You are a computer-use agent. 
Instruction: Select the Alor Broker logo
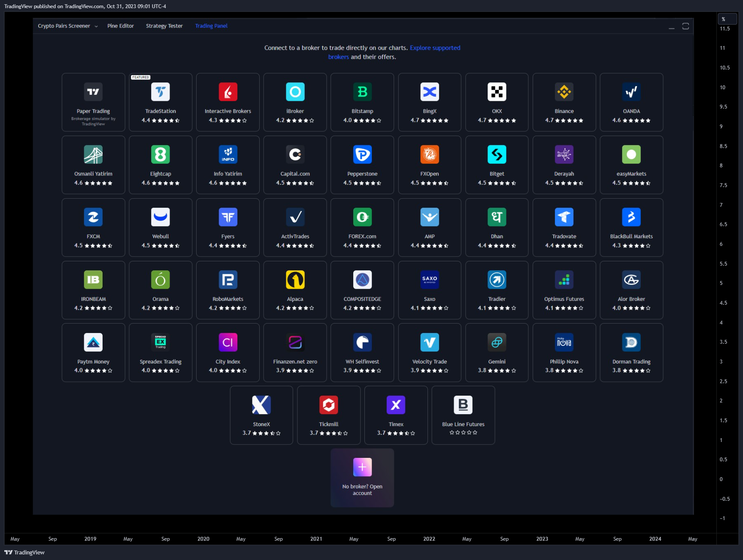tap(631, 280)
